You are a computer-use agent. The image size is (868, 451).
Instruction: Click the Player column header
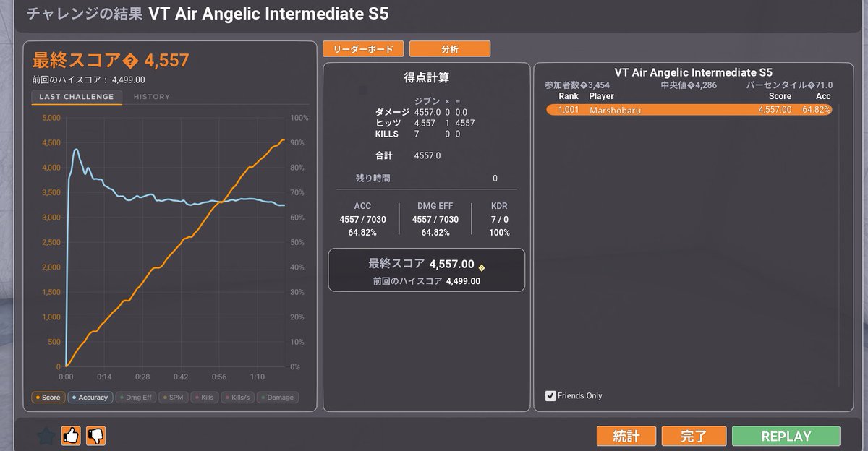point(601,96)
